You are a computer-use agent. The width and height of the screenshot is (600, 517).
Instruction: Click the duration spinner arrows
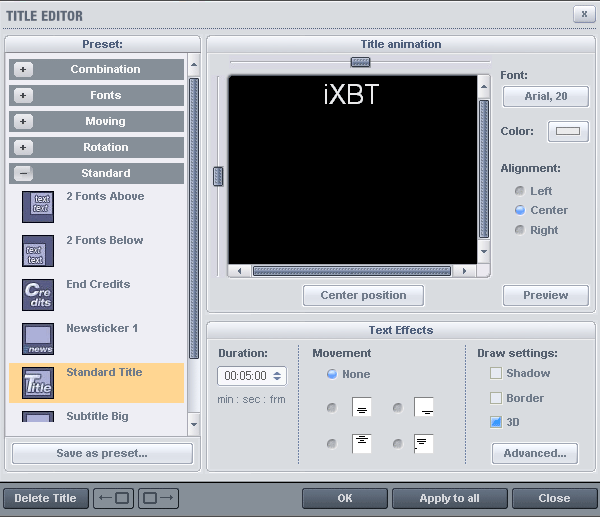pyautogui.click(x=277, y=376)
